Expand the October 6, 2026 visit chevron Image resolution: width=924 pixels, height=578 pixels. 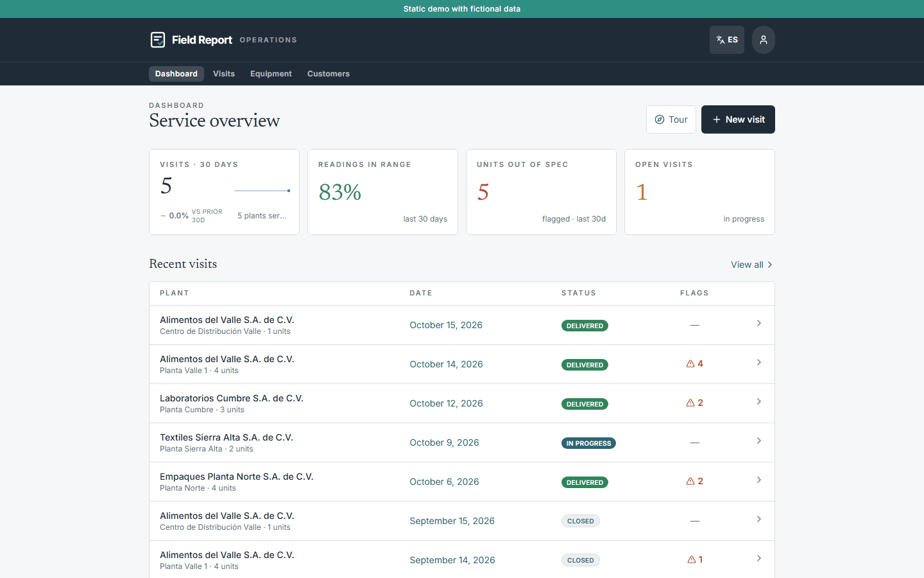click(758, 480)
